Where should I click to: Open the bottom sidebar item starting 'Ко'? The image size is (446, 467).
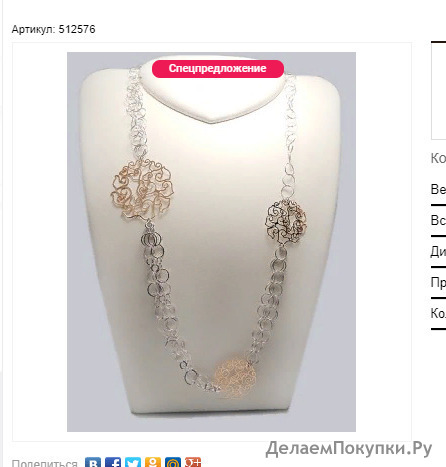click(438, 313)
